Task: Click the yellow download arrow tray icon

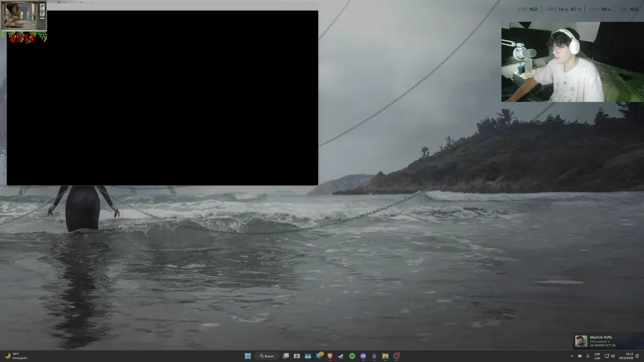Action: (588, 356)
